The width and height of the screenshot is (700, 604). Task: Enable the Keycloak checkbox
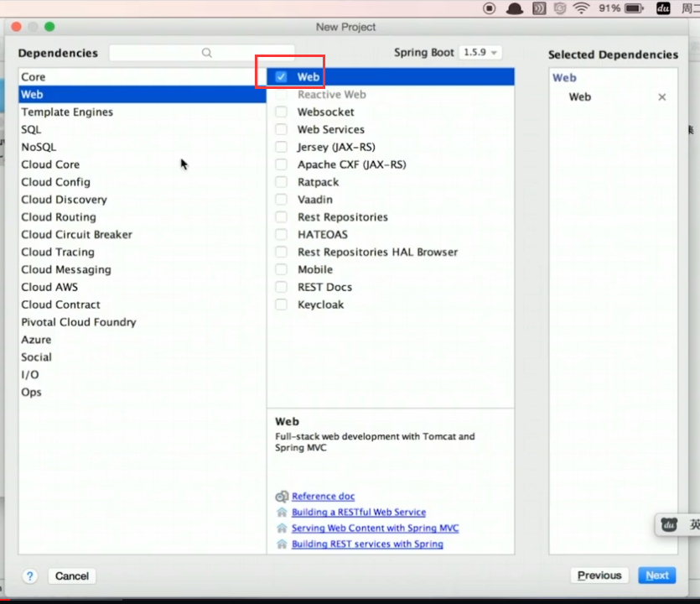pyautogui.click(x=281, y=305)
